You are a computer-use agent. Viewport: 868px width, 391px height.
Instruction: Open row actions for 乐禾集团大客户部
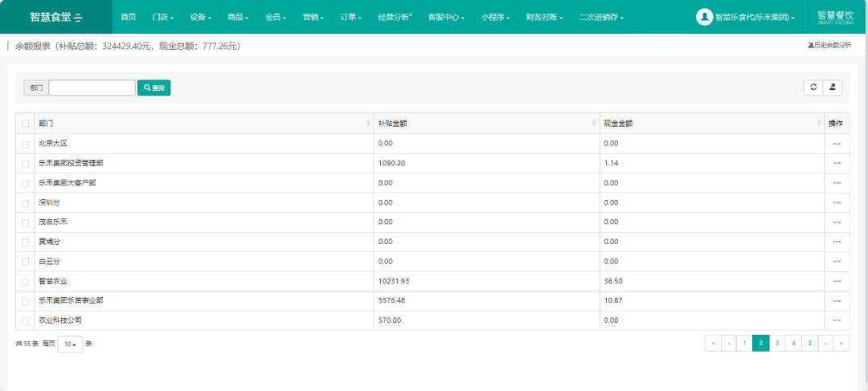coord(837,183)
